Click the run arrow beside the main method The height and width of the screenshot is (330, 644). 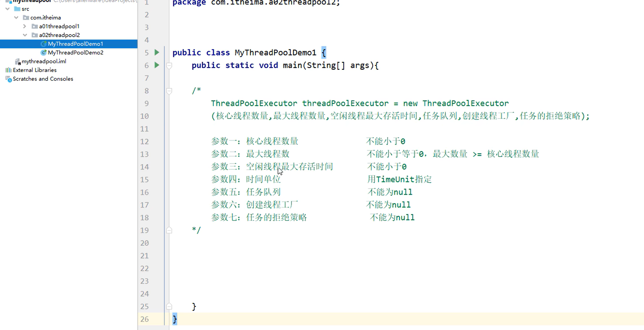click(x=157, y=65)
